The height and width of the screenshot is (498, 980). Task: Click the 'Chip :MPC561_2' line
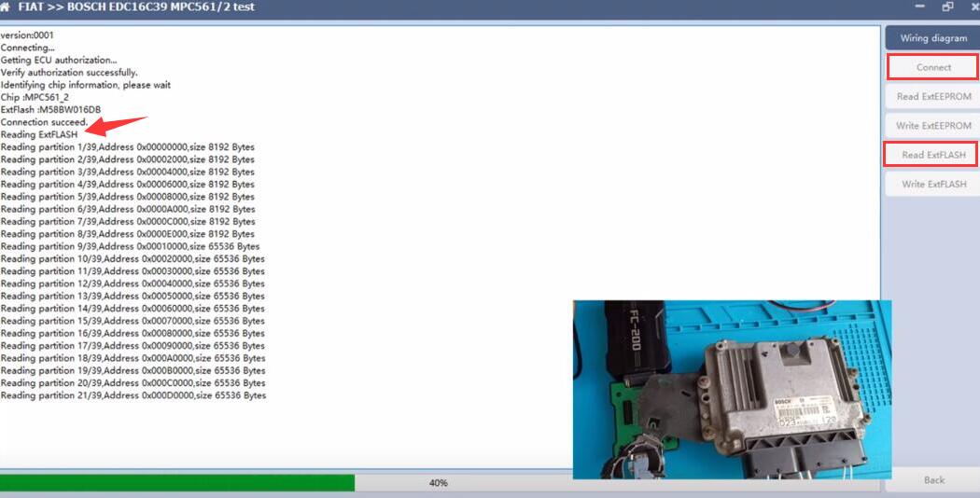35,98
